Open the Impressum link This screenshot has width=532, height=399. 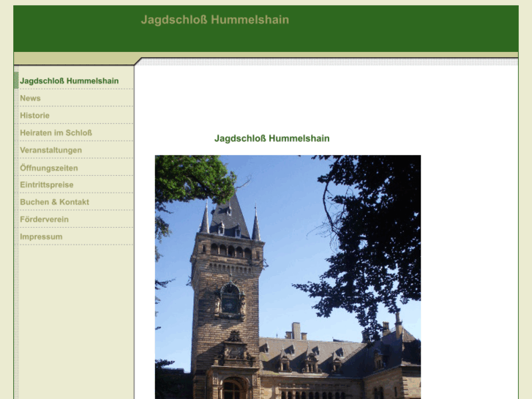click(x=41, y=236)
